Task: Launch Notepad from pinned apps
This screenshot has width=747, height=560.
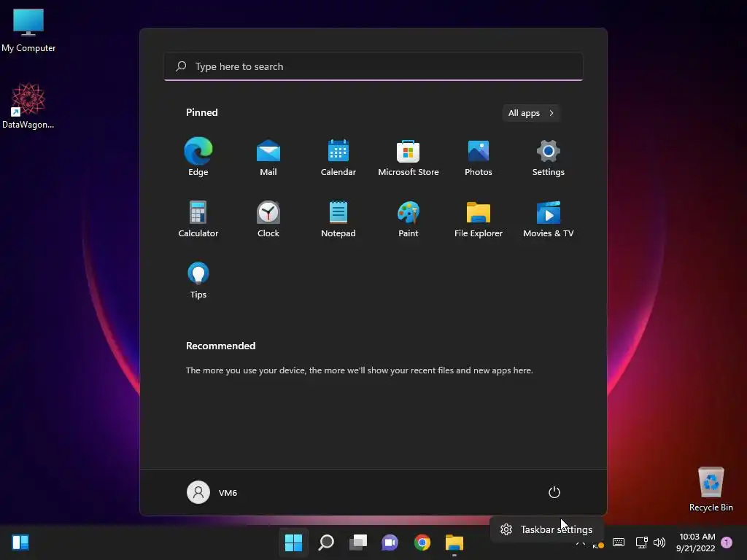Action: coord(338,218)
